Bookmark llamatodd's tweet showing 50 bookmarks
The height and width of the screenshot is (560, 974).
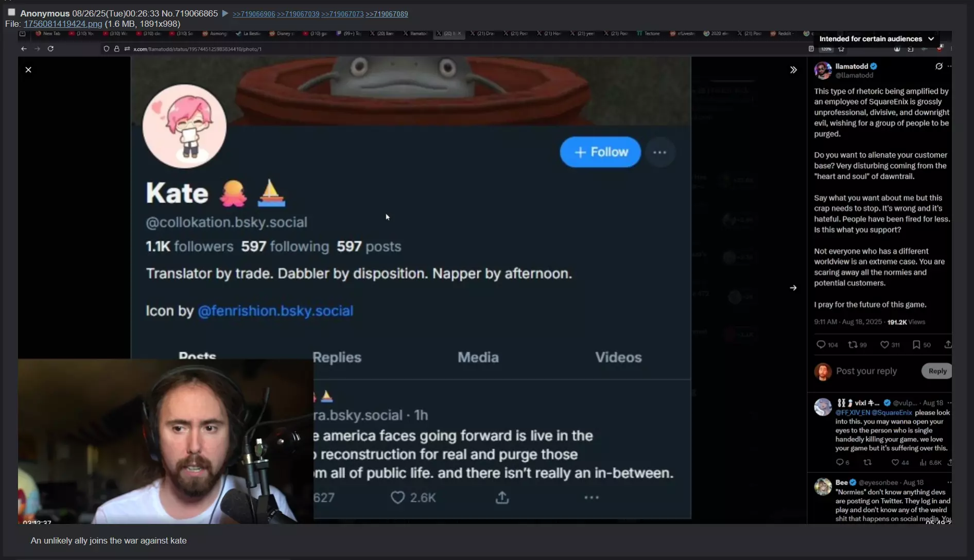(916, 344)
